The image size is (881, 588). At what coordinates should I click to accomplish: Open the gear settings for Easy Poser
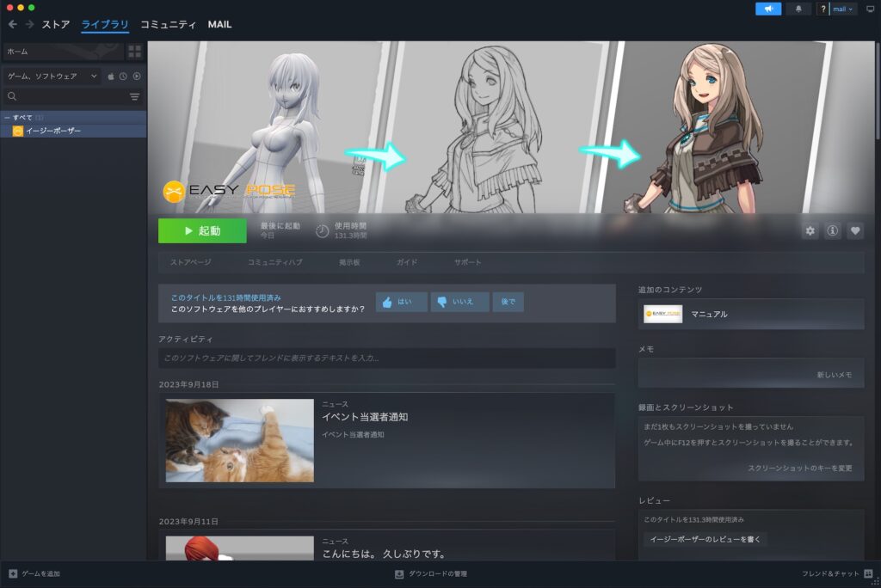click(x=810, y=231)
